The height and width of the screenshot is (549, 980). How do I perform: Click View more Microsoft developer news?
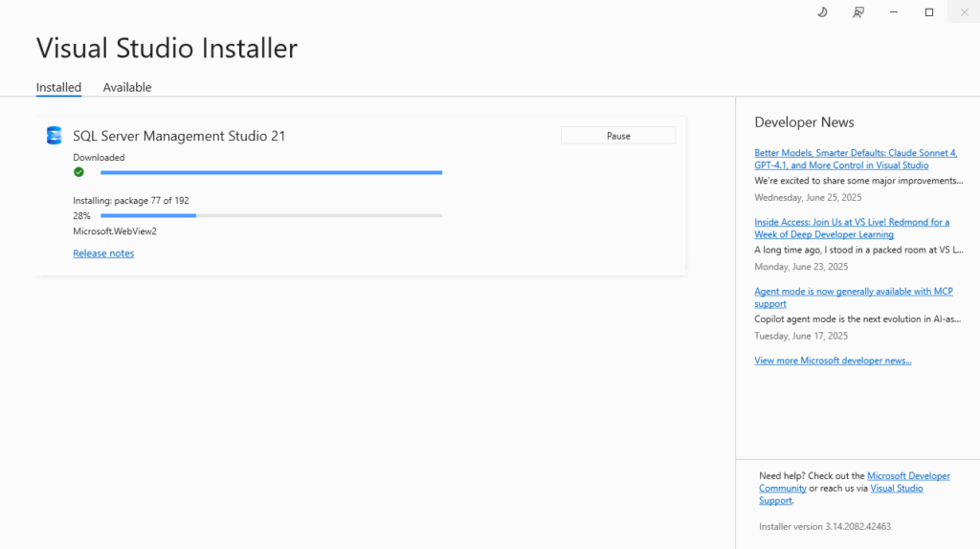(x=833, y=361)
